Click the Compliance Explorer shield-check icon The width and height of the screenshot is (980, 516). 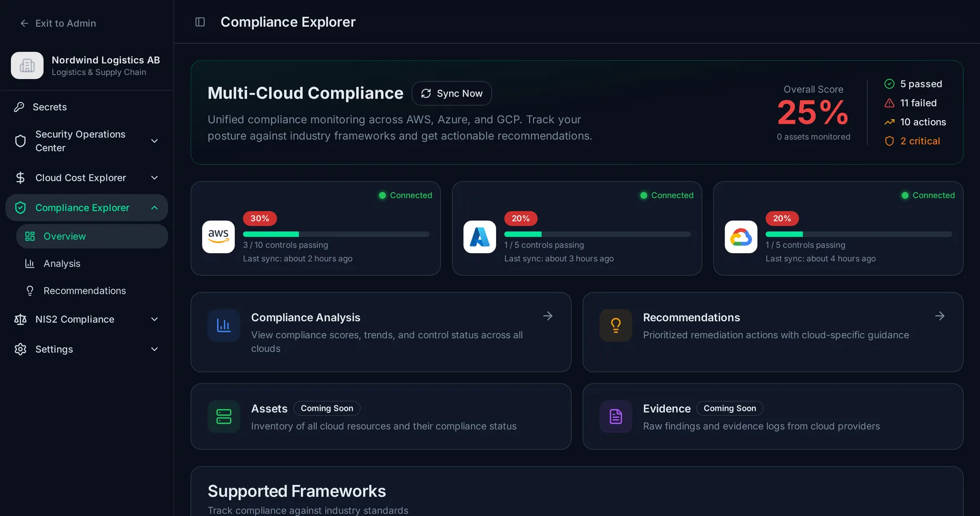tap(20, 208)
